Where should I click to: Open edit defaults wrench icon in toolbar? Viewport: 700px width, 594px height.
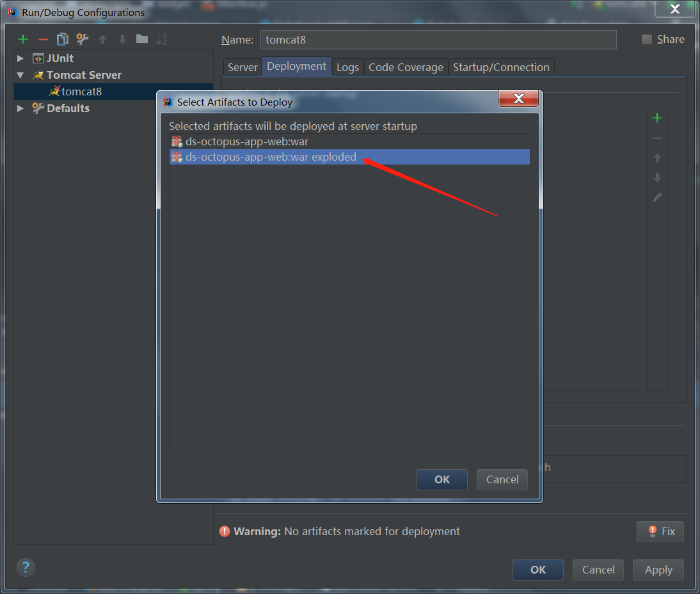pyautogui.click(x=82, y=39)
